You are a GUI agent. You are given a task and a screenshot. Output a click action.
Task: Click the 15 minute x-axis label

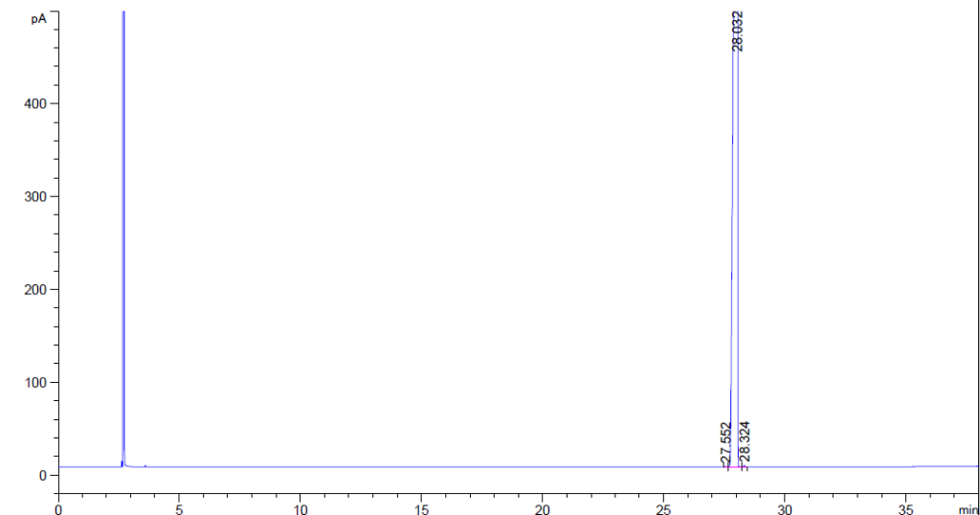coord(422,509)
